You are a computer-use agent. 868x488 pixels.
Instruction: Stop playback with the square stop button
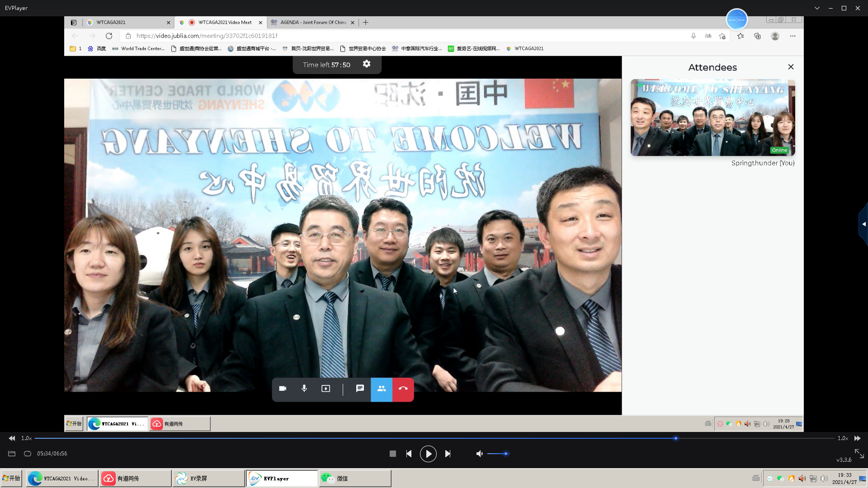[x=392, y=454]
